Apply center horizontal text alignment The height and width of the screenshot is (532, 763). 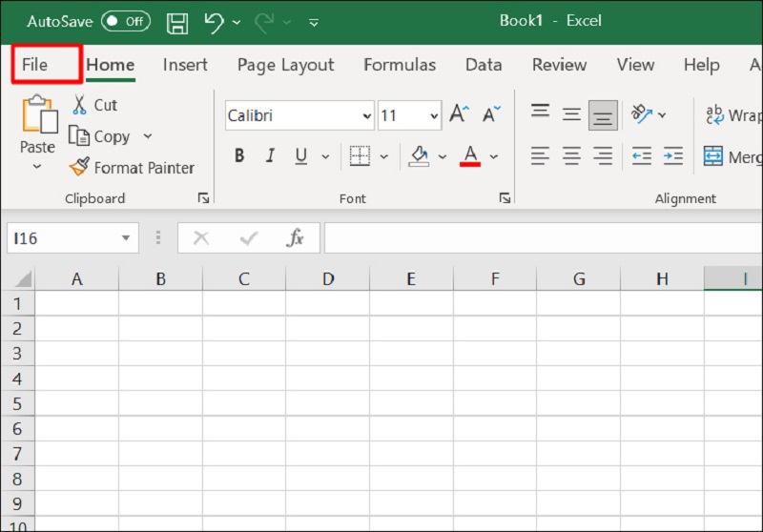571,155
